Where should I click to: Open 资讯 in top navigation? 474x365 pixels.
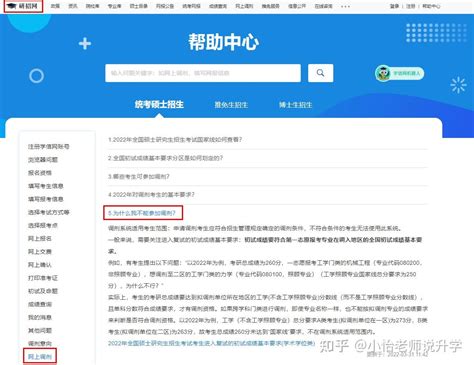[73, 6]
